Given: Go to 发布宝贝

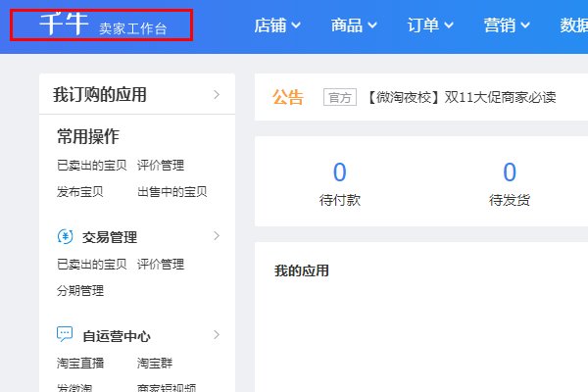Looking at the screenshot, I should coord(80,192).
